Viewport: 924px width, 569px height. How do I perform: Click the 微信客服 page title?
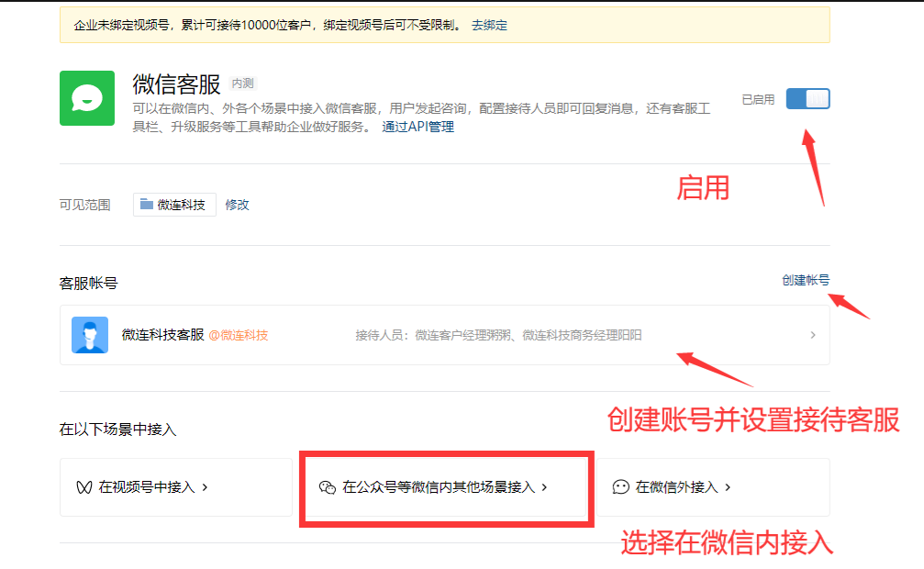pyautogui.click(x=176, y=84)
